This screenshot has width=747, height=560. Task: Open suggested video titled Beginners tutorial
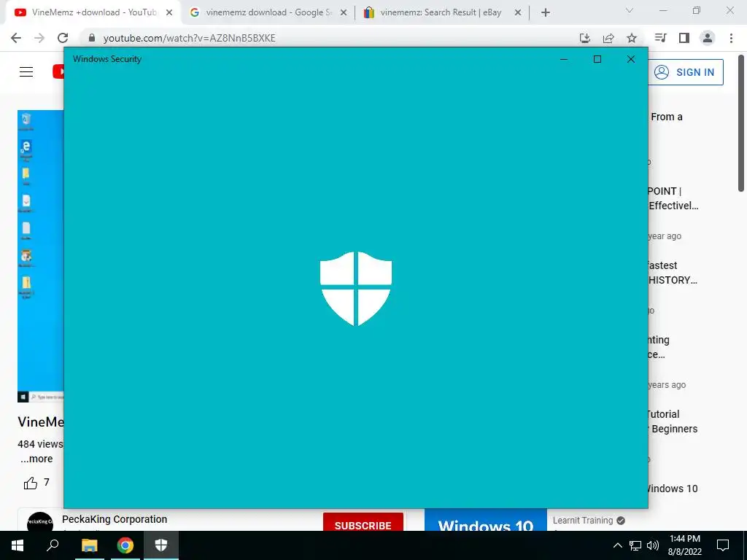click(673, 421)
